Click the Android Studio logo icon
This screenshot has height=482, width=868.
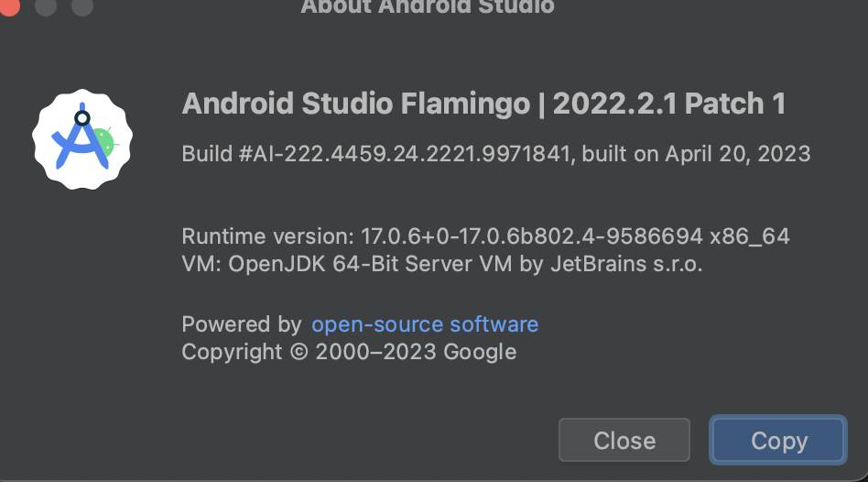coord(81,139)
